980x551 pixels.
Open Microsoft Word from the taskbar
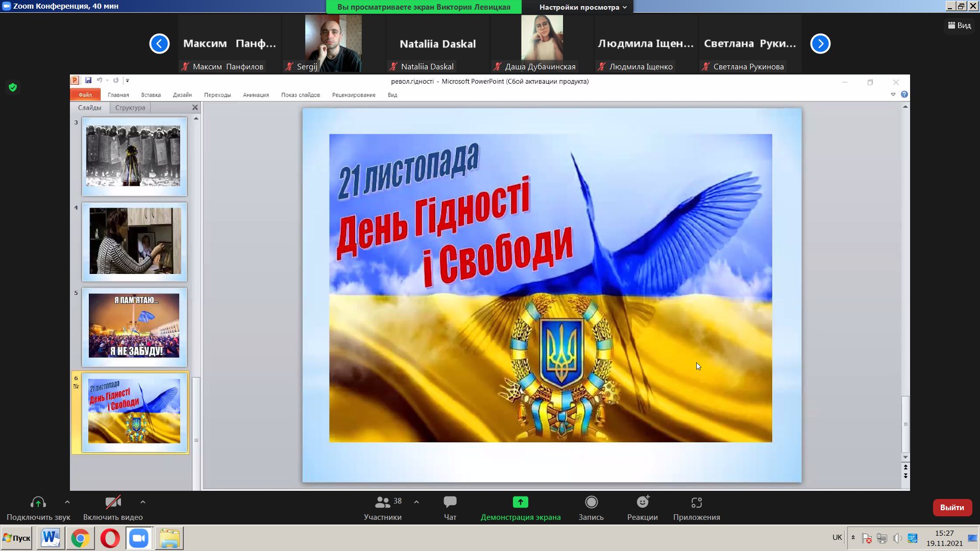tap(51, 538)
